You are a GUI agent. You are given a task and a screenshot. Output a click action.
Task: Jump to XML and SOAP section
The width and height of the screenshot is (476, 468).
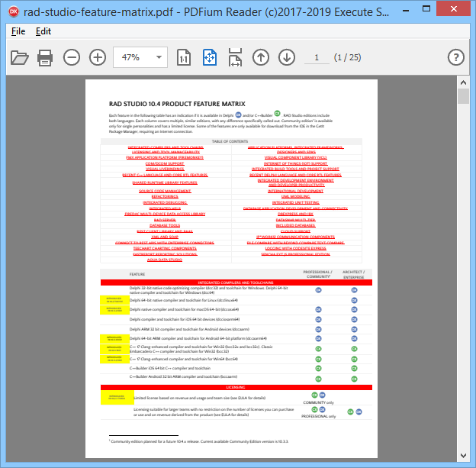click(165, 237)
